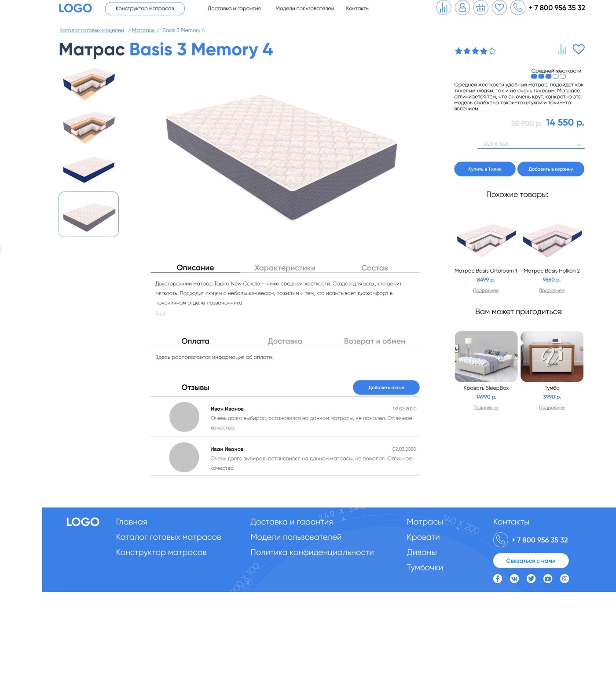This screenshot has height=676, width=616.
Task: Open the Facebook icon in footer
Action: pos(498,578)
